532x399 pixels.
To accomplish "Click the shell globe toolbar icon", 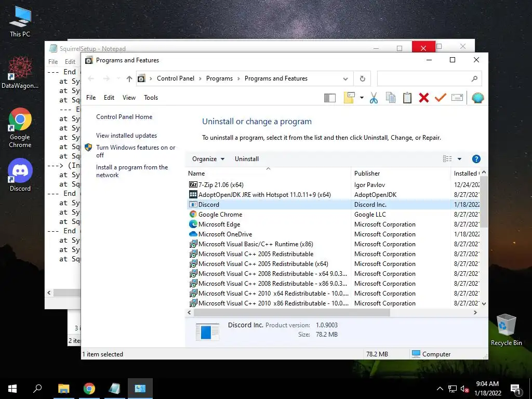I will pyautogui.click(x=478, y=98).
